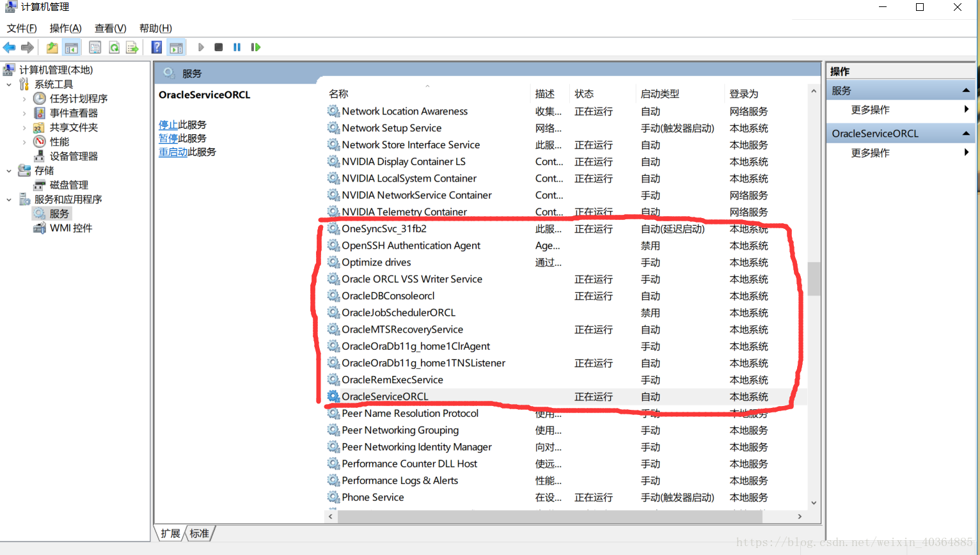The image size is (980, 555).
Task: Click the Back arrow toolbar icon
Action: click(x=10, y=47)
